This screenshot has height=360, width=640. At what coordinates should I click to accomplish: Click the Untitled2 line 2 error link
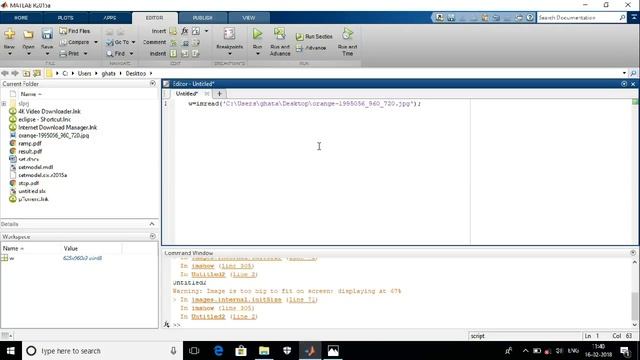244,316
